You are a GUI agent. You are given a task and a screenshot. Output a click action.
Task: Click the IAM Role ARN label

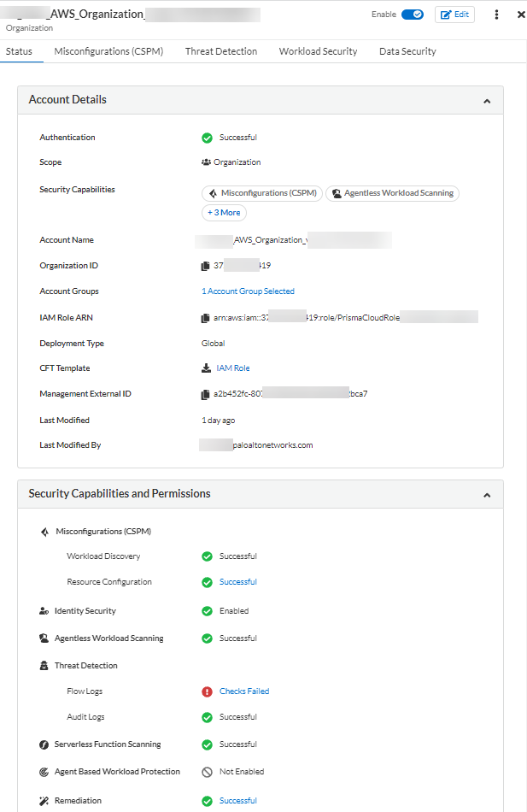click(67, 318)
